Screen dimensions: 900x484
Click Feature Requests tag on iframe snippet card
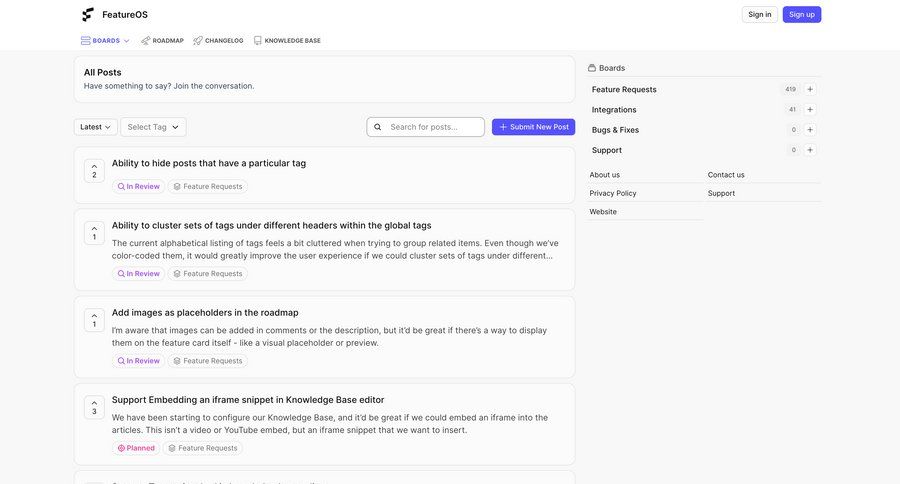[x=203, y=448]
